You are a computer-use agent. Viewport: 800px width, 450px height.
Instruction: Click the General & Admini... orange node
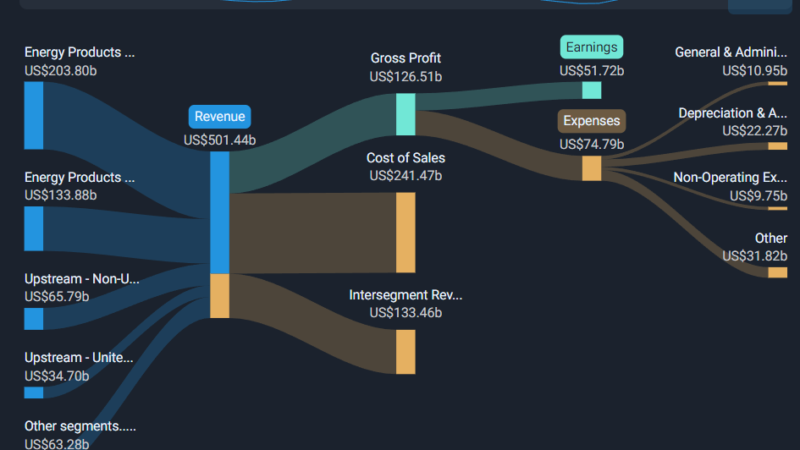pyautogui.click(x=778, y=84)
